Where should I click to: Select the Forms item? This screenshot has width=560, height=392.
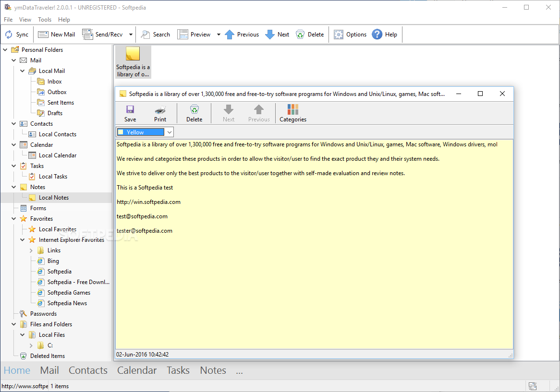click(x=38, y=208)
